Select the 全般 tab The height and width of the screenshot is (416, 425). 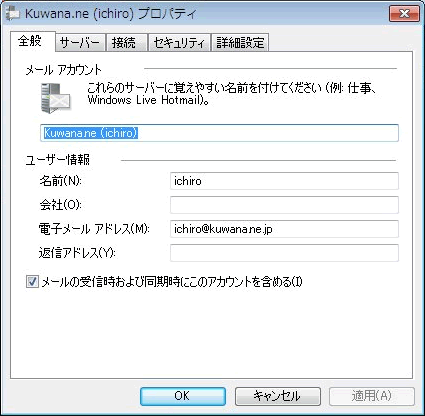coord(32,41)
